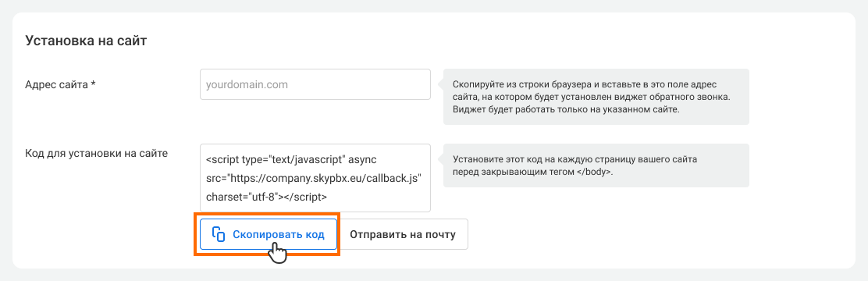Image resolution: width=868 pixels, height=281 pixels.
Task: Click the pointer arrow of the install code hint
Action: tap(441, 159)
